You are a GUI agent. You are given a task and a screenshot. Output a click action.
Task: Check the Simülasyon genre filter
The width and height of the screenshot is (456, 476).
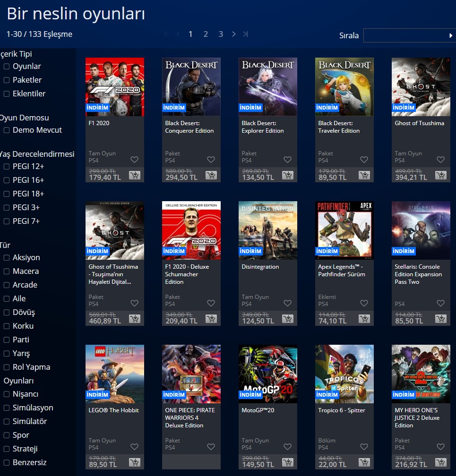[x=7, y=408]
